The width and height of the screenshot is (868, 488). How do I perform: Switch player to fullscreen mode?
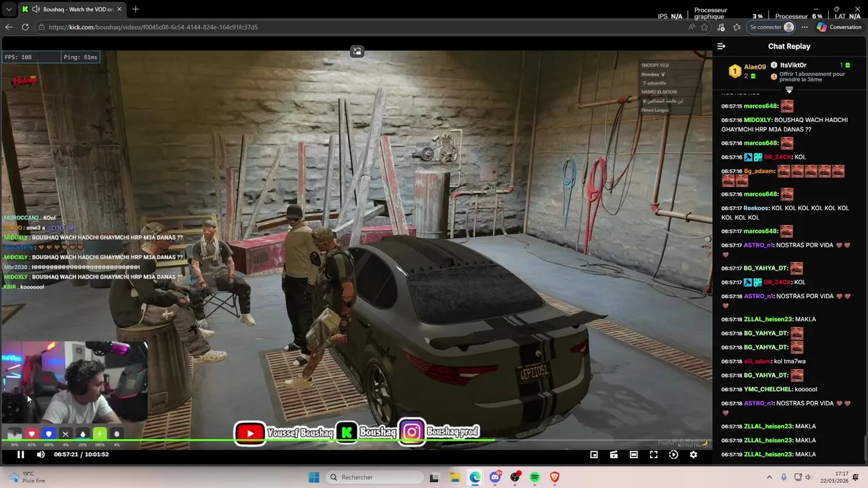pyautogui.click(x=654, y=455)
